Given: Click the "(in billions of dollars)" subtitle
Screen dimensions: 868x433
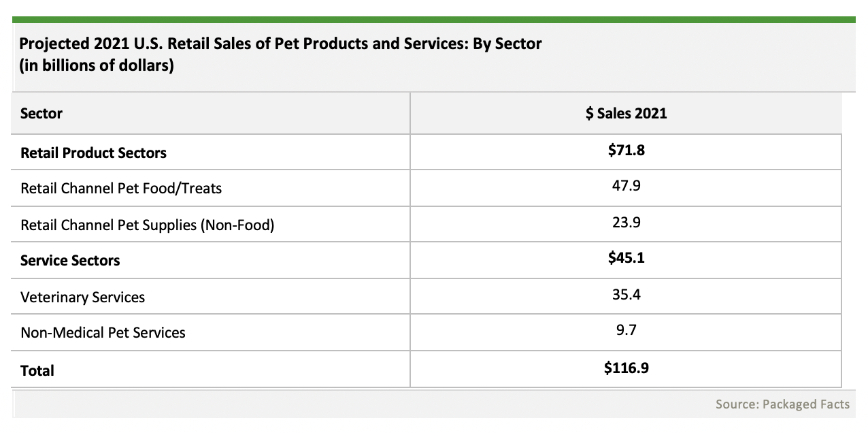Looking at the screenshot, I should (x=97, y=67).
